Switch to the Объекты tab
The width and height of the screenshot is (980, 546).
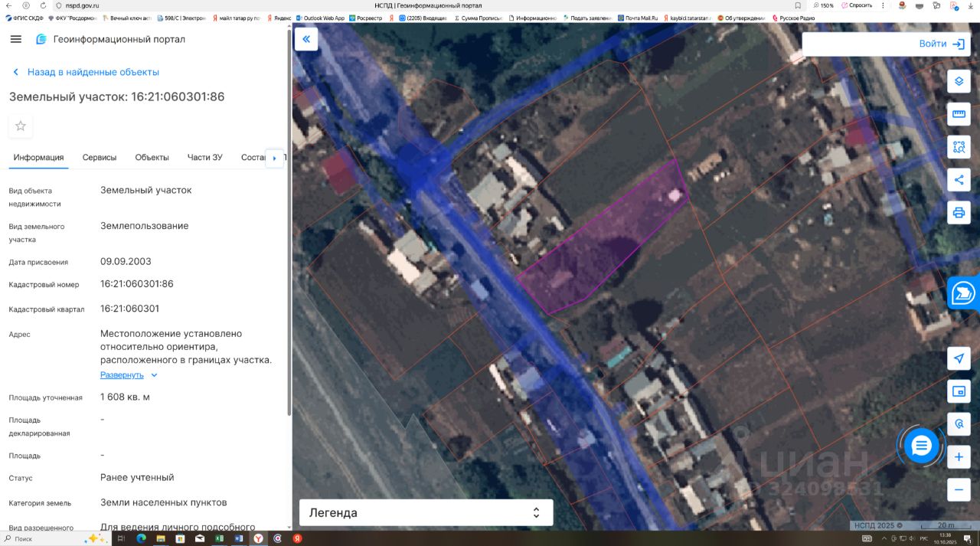152,157
